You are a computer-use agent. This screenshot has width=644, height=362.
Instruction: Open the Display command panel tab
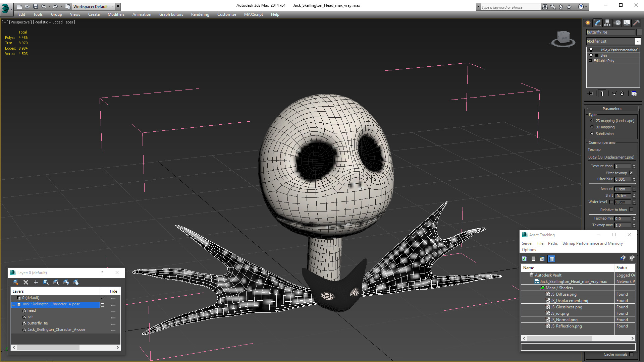point(627,23)
